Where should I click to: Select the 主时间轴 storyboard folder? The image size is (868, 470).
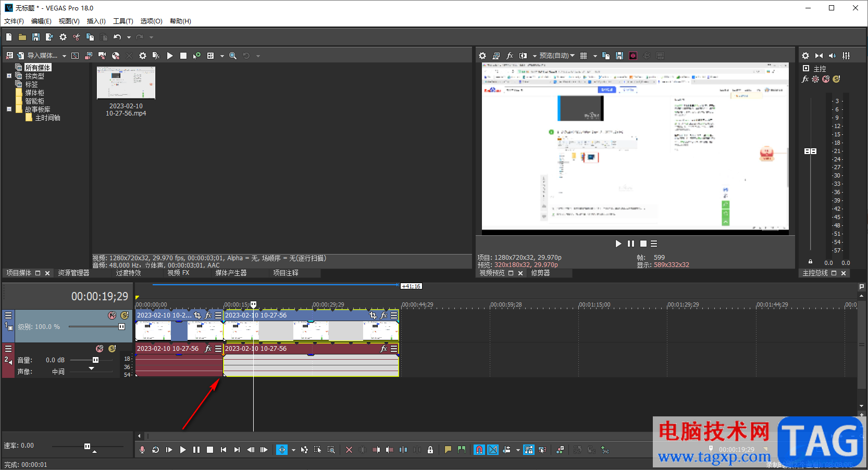pyautogui.click(x=47, y=118)
